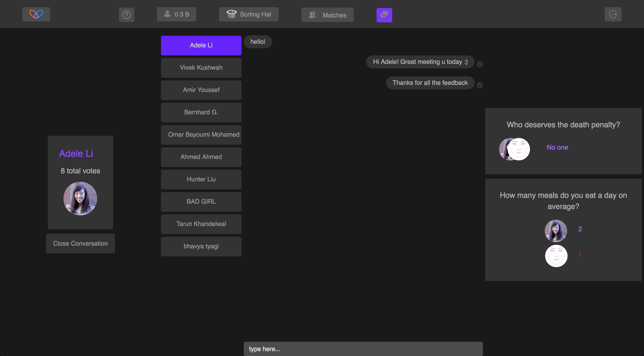
Task: Click the 'type here...' message input field
Action: click(363, 349)
